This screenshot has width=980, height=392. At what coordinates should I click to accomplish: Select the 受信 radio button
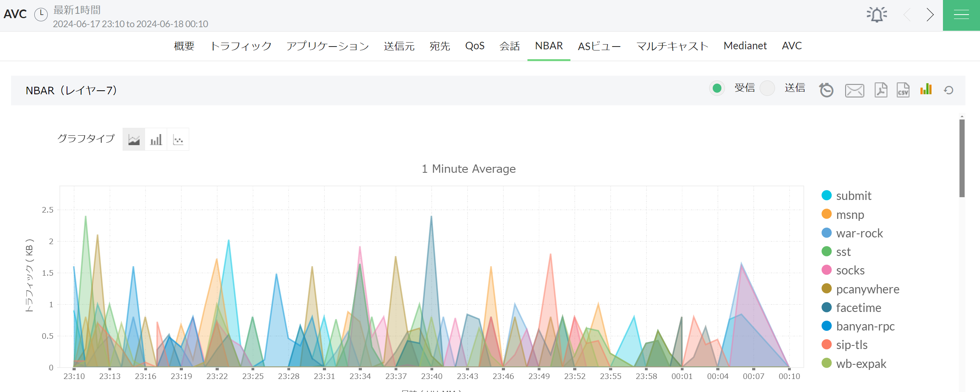coord(717,88)
